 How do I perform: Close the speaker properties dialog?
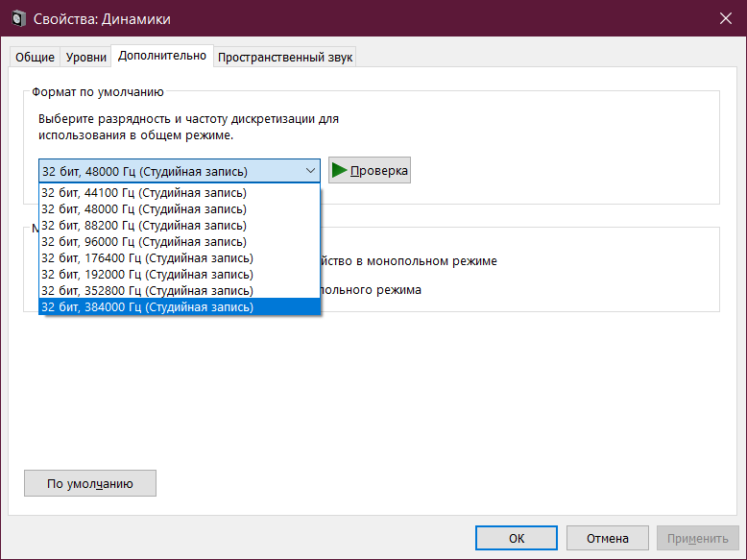tap(725, 19)
